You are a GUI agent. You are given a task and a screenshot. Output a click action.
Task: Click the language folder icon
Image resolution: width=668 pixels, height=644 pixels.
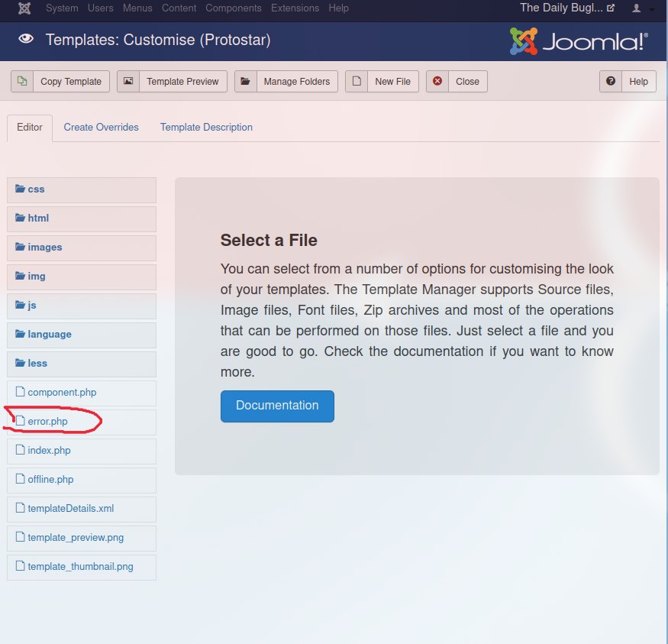tap(20, 333)
